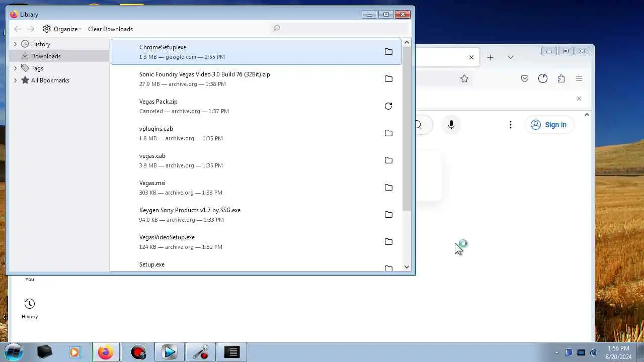This screenshot has height=362, width=644.
Task: Click the Library back arrow
Action: pyautogui.click(x=18, y=29)
